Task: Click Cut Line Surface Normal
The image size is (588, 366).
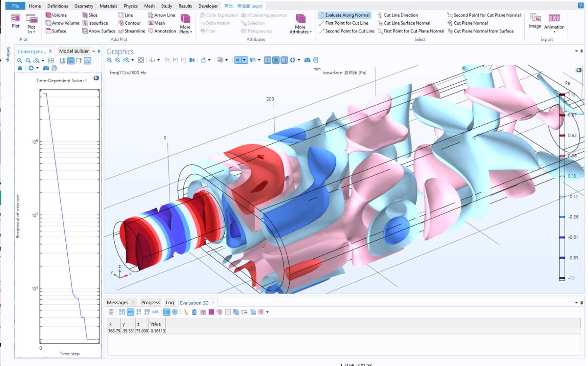Action: pyautogui.click(x=404, y=23)
